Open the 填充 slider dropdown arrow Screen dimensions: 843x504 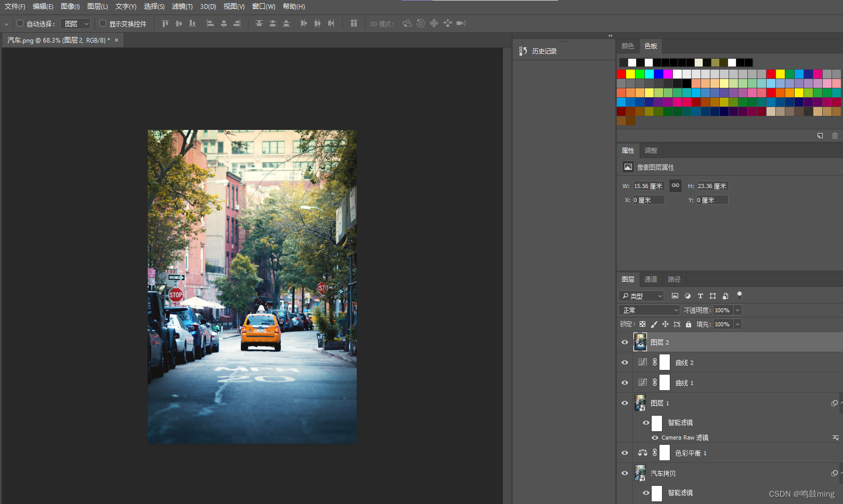(737, 324)
